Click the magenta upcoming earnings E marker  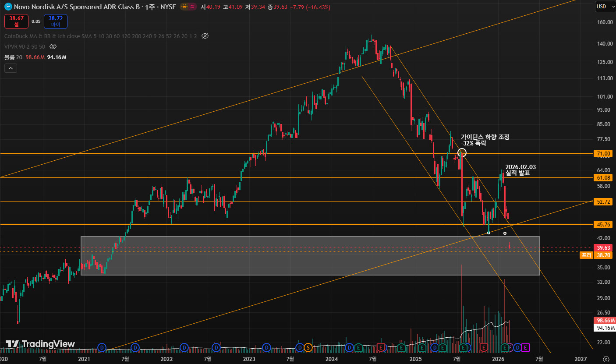point(525,347)
